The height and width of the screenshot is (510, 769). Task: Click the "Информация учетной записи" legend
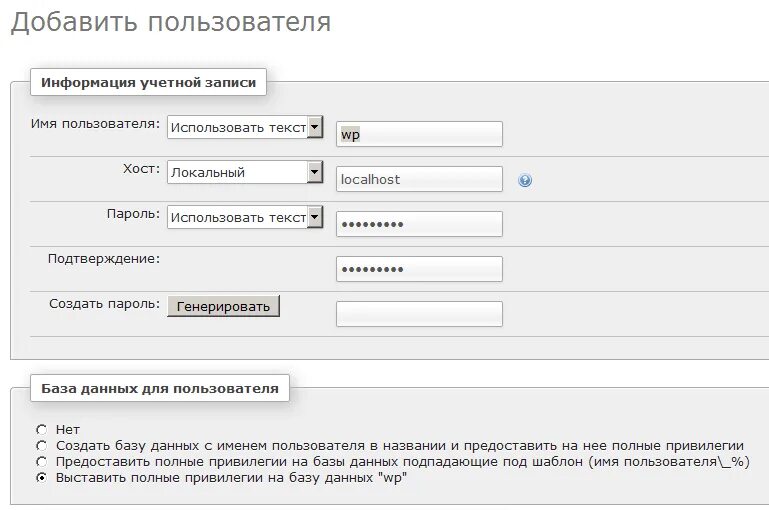pyautogui.click(x=148, y=82)
